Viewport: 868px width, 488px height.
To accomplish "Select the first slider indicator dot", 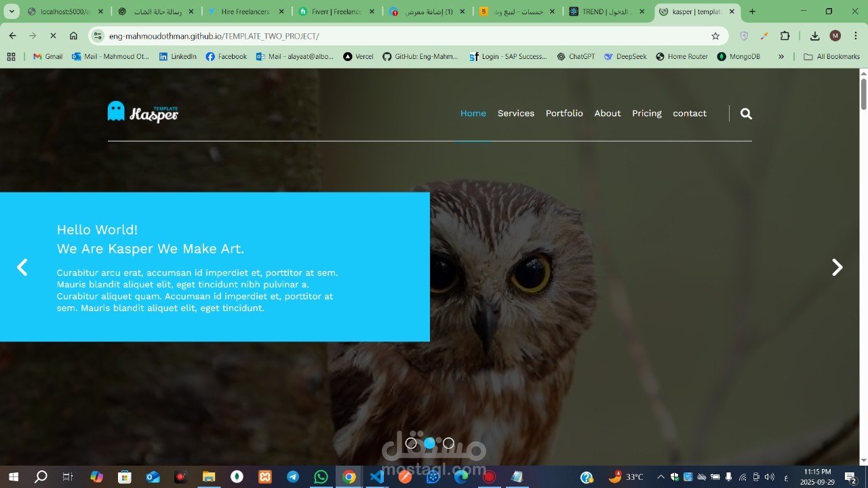I will 411,443.
